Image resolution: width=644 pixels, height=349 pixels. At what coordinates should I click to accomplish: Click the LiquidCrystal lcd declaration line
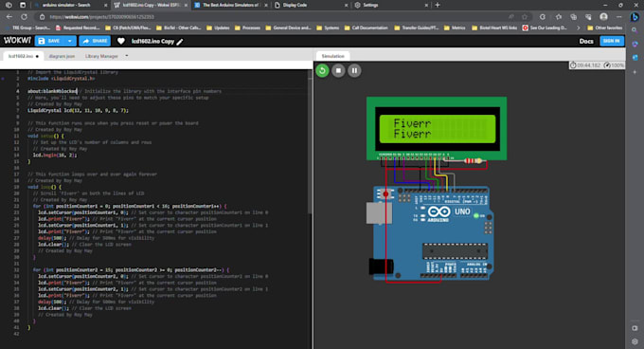pos(78,110)
